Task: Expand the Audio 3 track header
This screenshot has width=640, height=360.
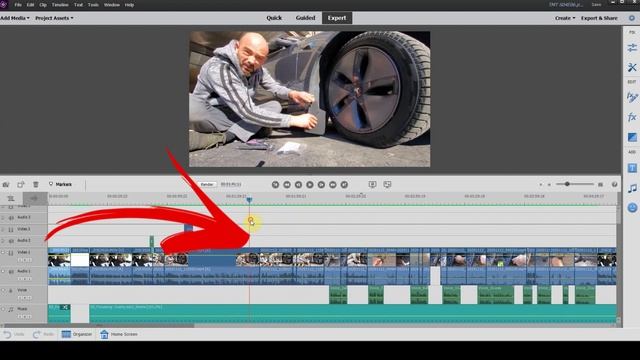Action: tap(3, 218)
